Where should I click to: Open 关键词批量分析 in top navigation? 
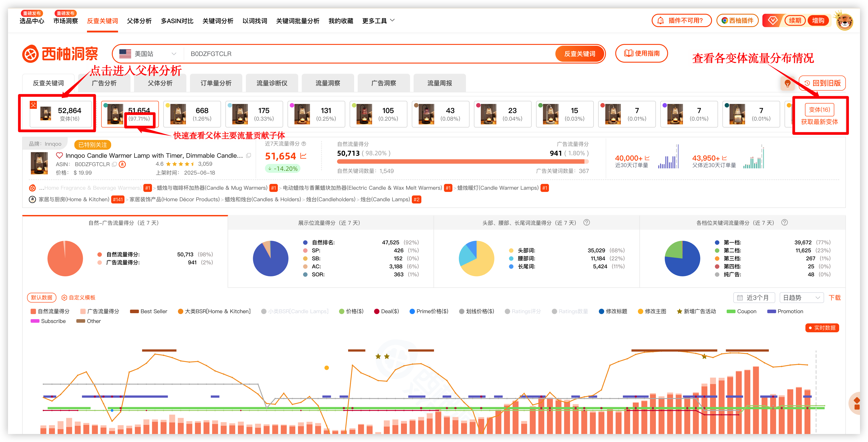pyautogui.click(x=298, y=21)
